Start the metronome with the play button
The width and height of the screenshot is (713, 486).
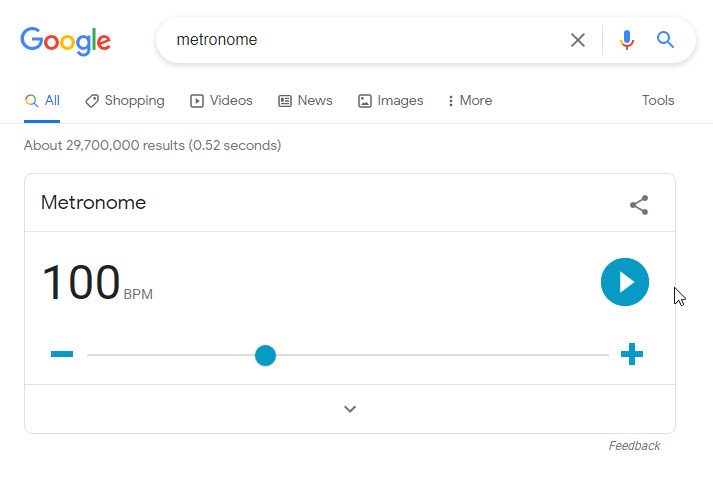pyautogui.click(x=624, y=282)
